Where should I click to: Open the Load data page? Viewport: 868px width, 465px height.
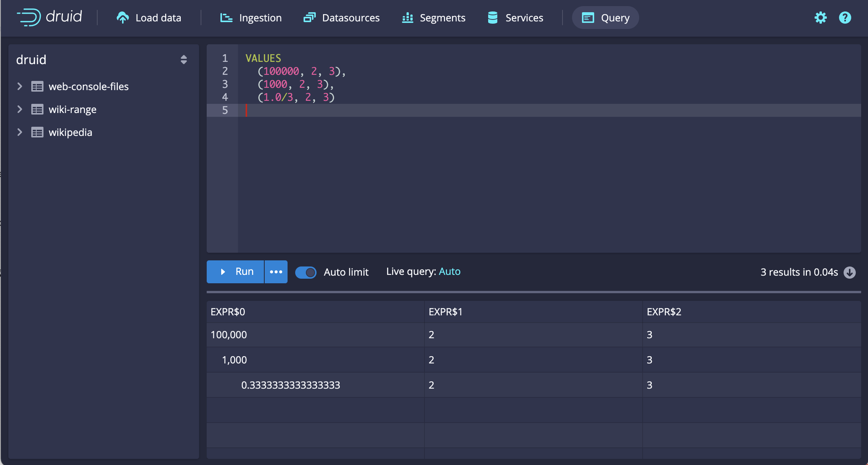pos(149,18)
